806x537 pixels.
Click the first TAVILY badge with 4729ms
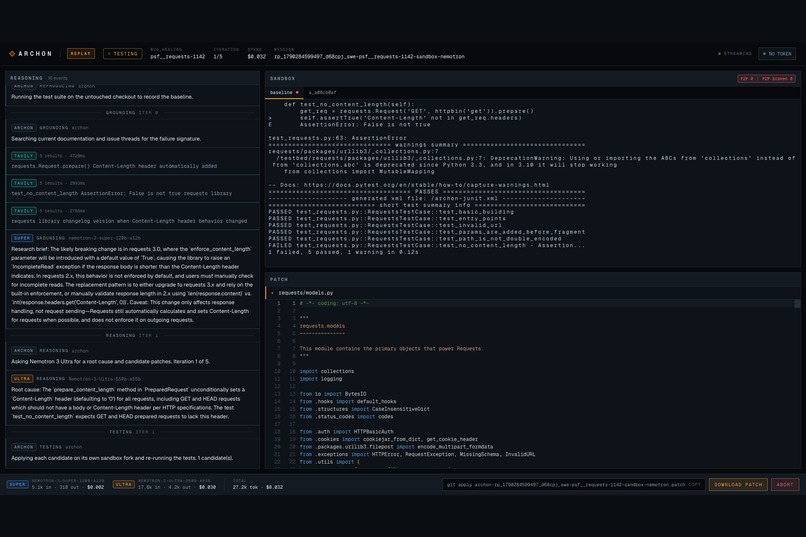point(24,156)
